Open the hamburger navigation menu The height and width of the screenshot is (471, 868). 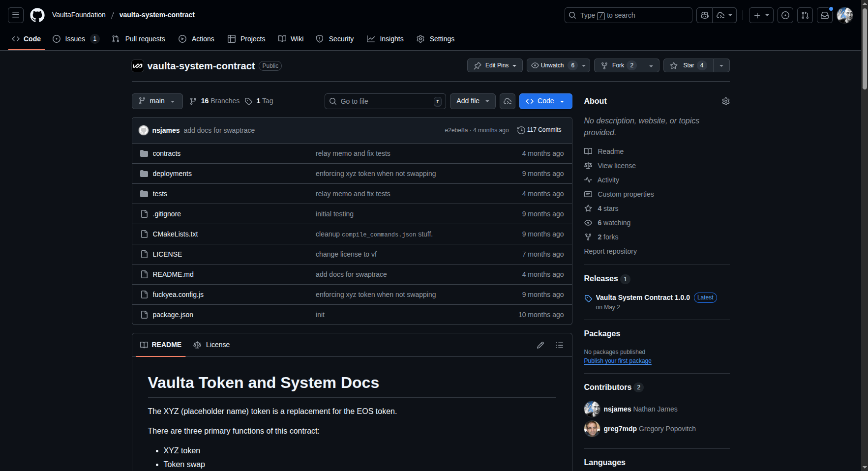pos(15,15)
